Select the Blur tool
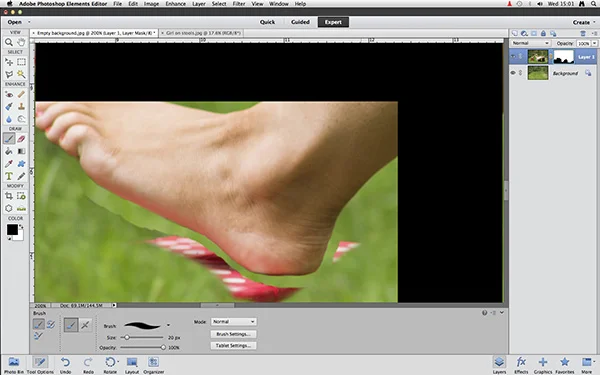 pos(9,119)
